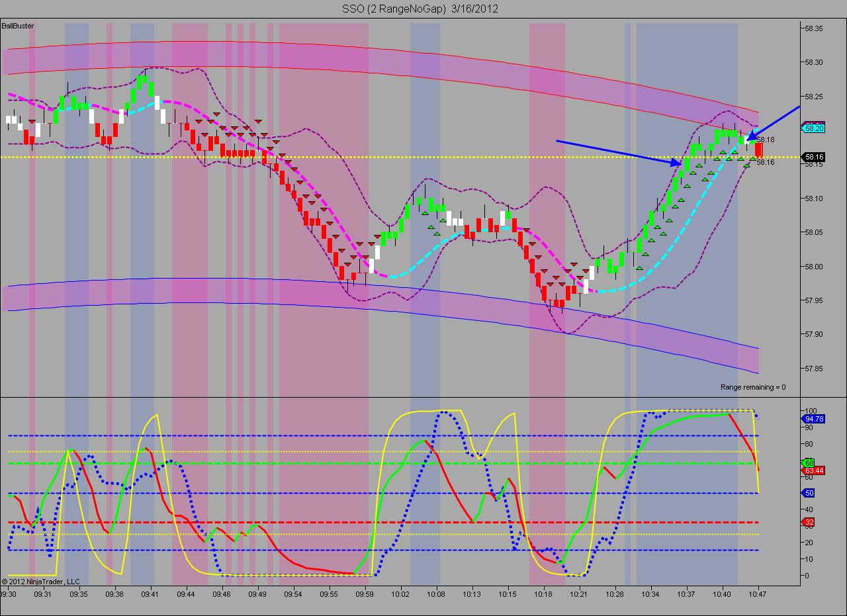
Task: Click the 10:08 time axis label
Action: 436,594
